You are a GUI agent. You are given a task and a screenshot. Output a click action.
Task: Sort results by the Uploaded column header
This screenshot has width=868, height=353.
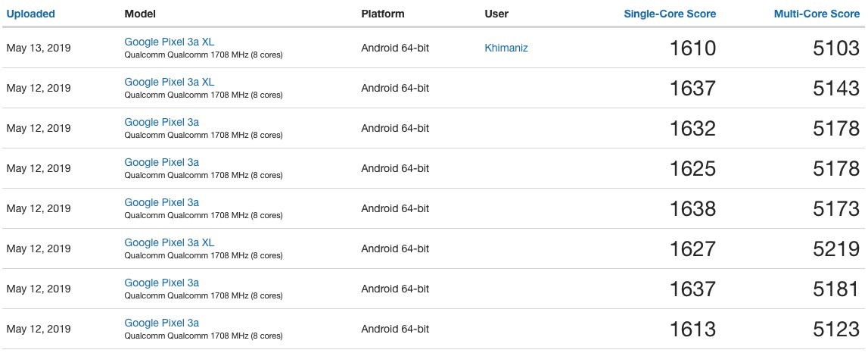30,14
